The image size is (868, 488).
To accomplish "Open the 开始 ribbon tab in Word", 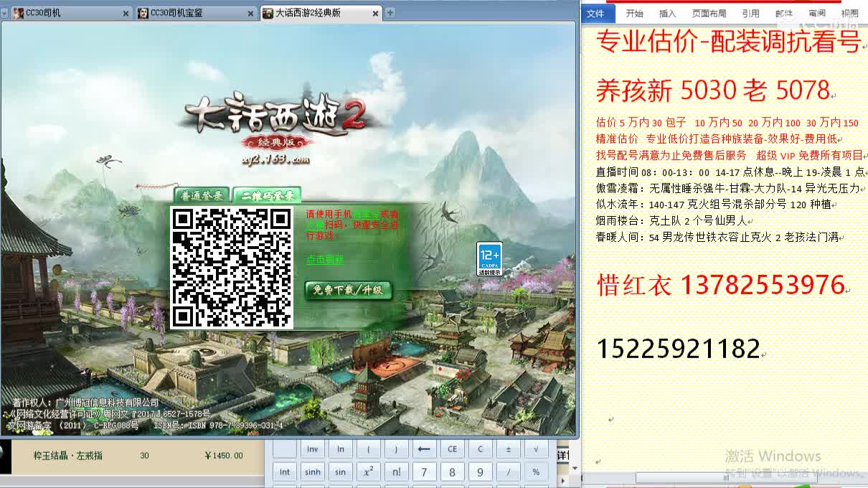I will (634, 13).
